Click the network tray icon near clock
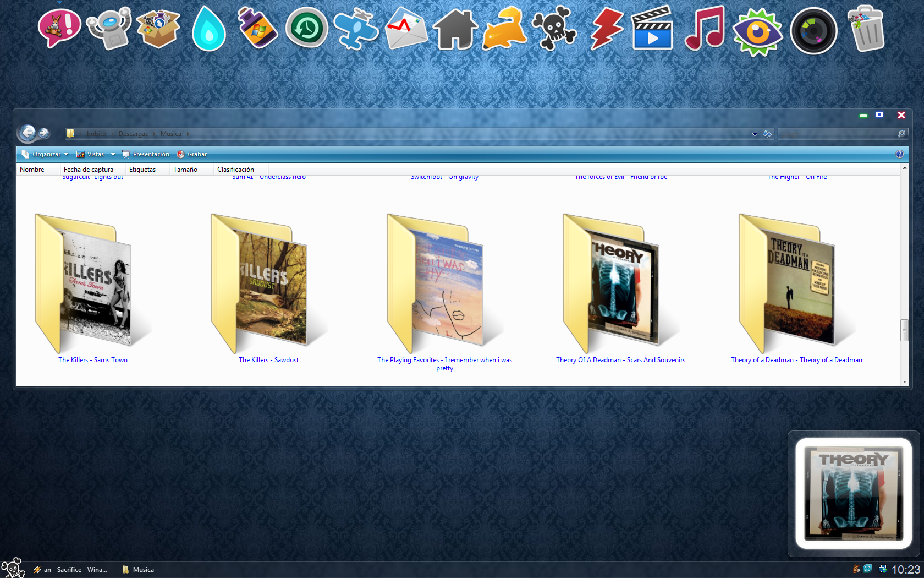Screen dimensions: 924x578 click(882, 569)
